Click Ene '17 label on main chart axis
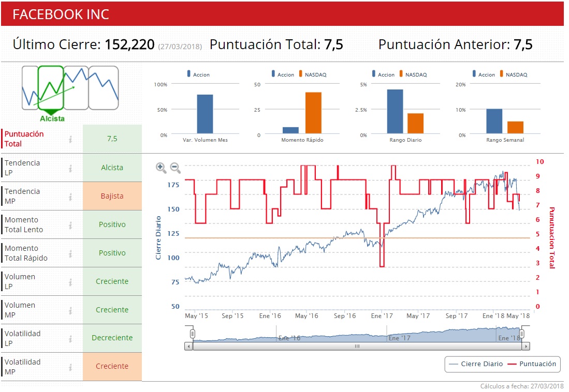The image size is (569, 392). pyautogui.click(x=382, y=316)
